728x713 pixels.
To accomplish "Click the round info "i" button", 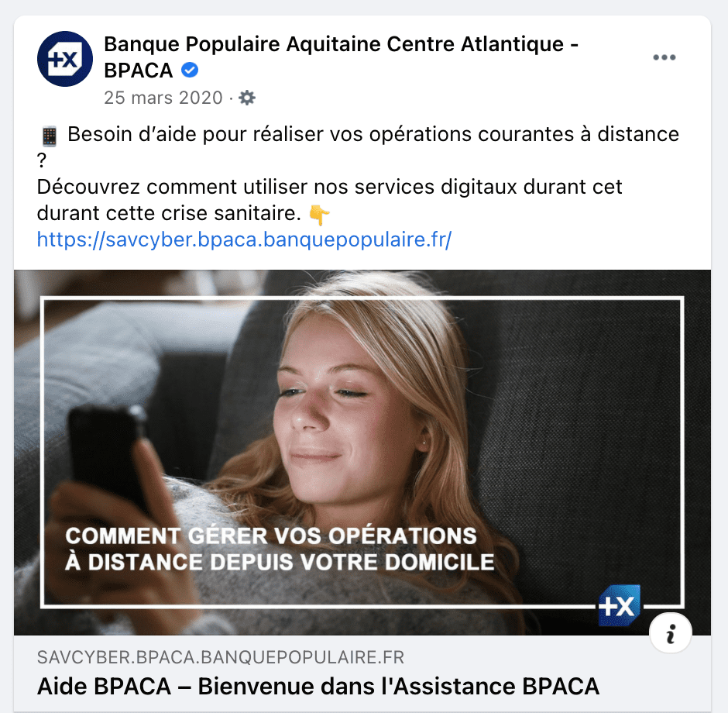I will [671, 633].
